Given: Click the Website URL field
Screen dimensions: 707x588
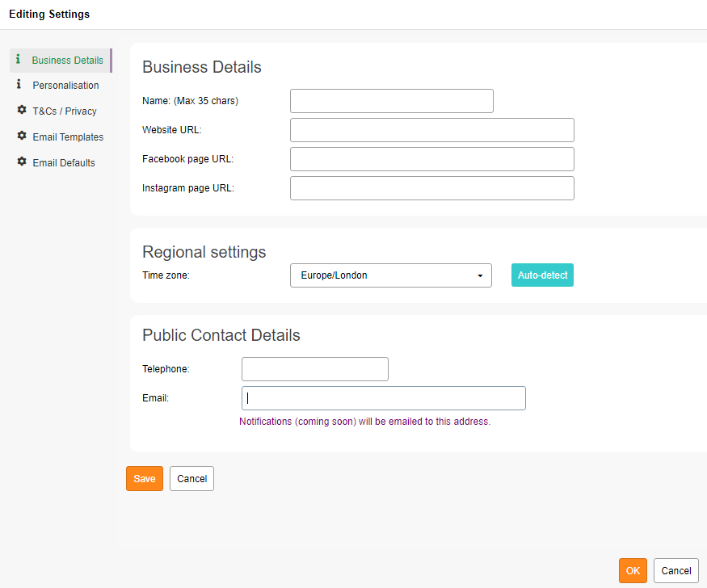Looking at the screenshot, I should (432, 130).
